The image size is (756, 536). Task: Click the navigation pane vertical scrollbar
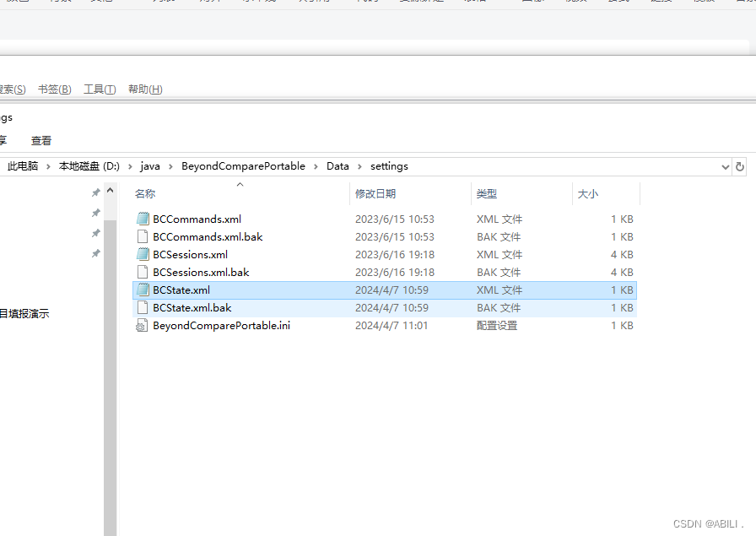[110, 376]
